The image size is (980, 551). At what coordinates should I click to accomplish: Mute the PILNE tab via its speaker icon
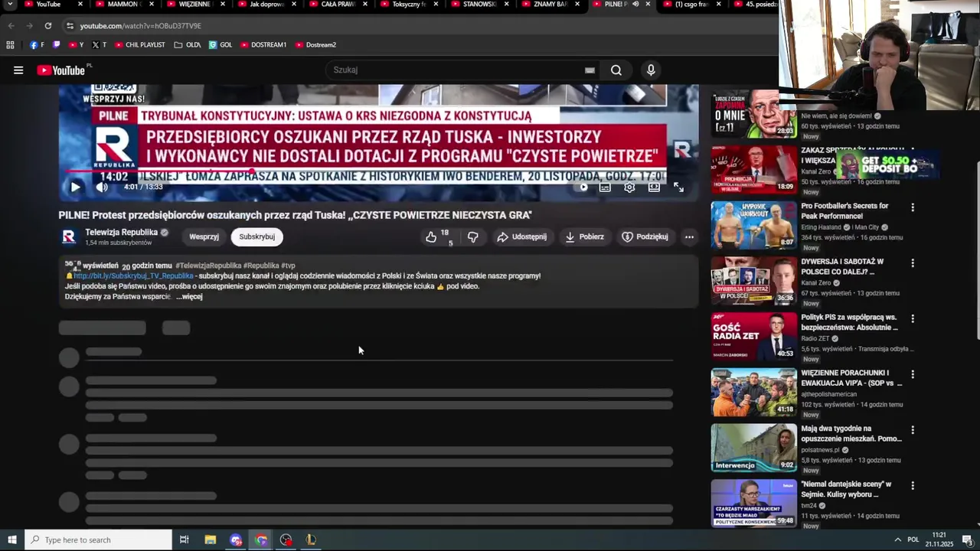(635, 5)
